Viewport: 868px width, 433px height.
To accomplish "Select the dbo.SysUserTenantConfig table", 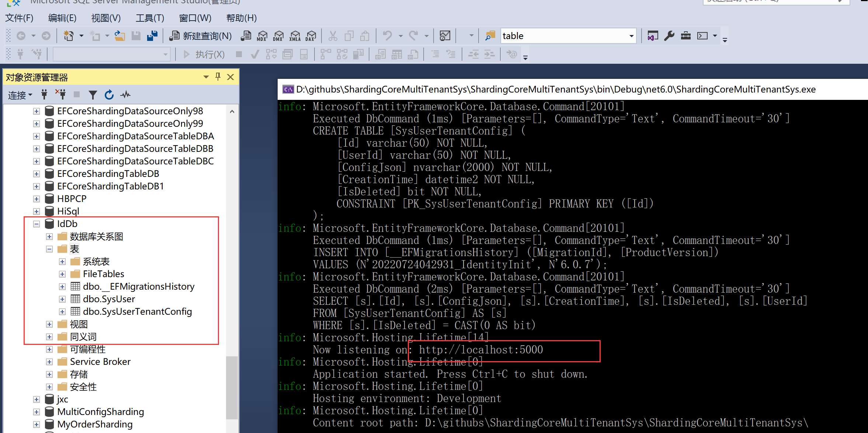I will (x=137, y=312).
